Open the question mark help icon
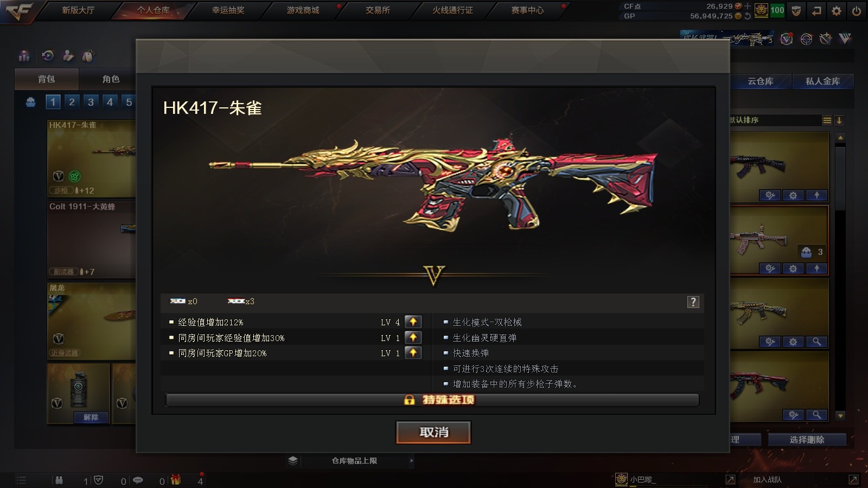Image resolution: width=868 pixels, height=488 pixels. (x=693, y=302)
